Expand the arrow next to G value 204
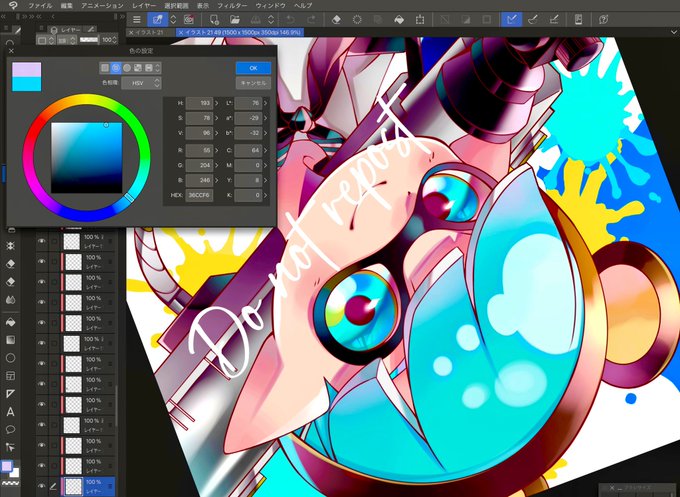Viewport: 680px width, 497px height. pos(216,165)
